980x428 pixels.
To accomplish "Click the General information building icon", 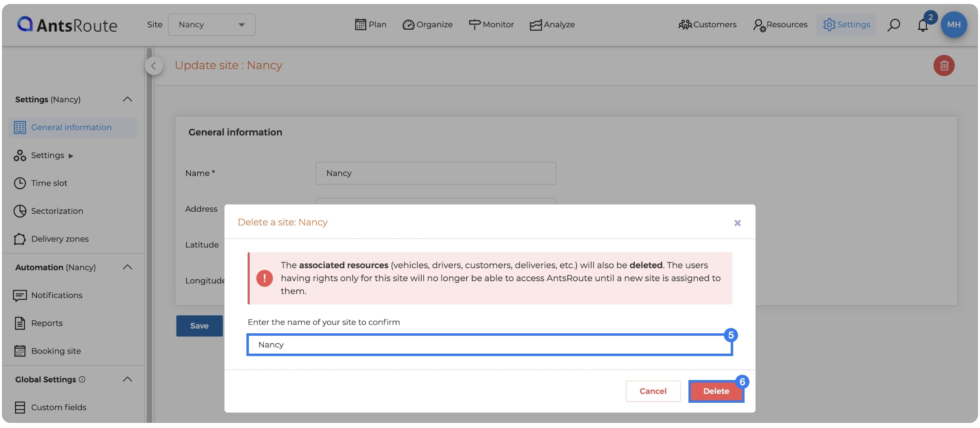I will click(20, 127).
